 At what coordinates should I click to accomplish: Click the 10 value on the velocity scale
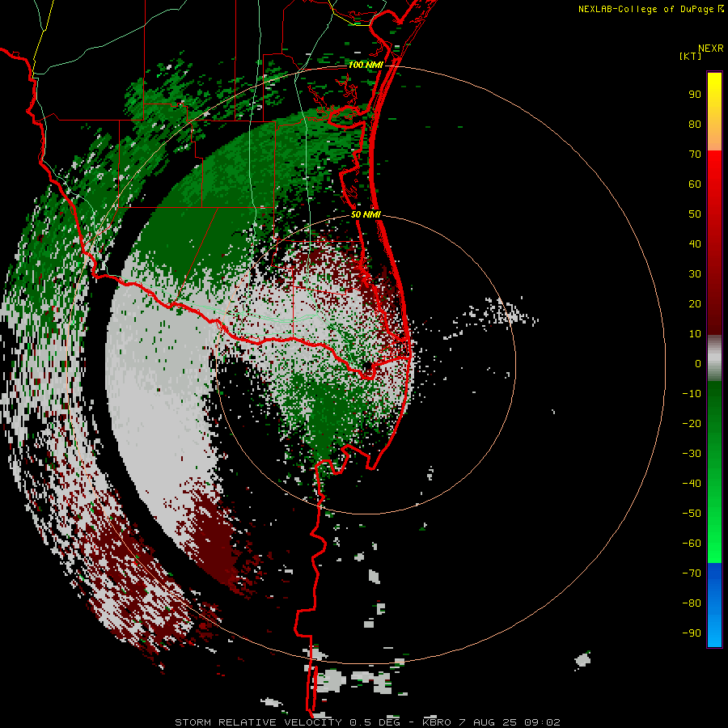pos(695,334)
